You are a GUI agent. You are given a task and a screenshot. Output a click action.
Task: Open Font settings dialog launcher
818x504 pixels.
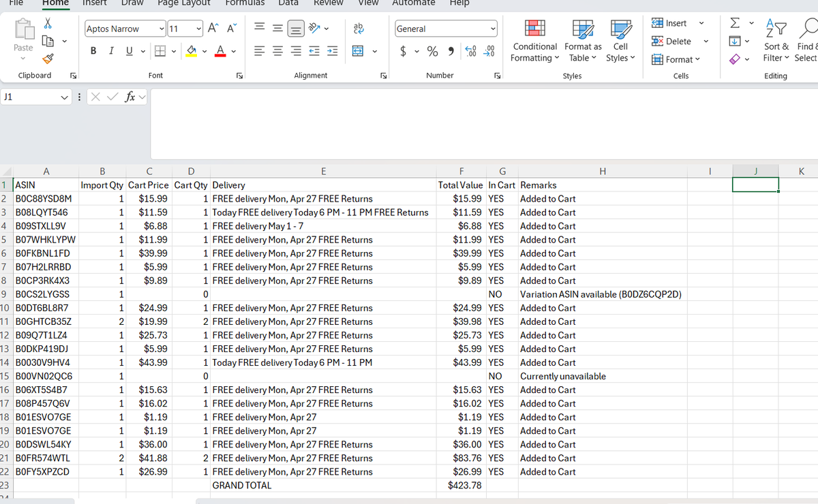point(239,76)
